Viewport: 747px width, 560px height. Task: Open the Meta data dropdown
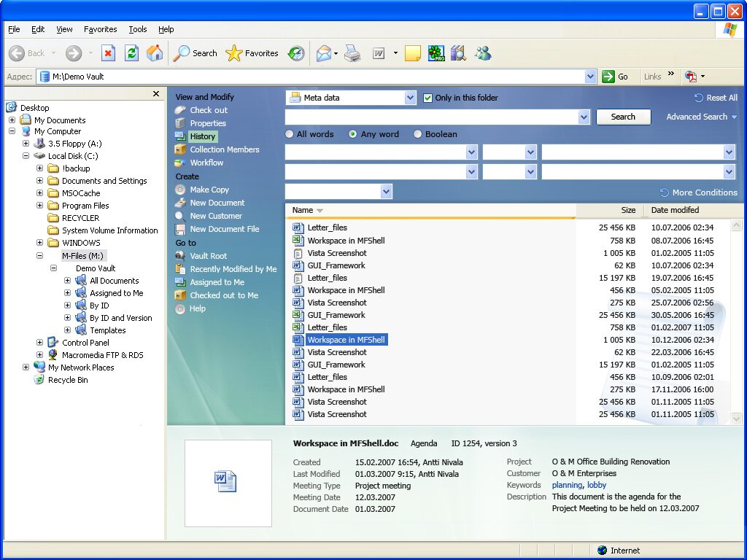coord(410,98)
